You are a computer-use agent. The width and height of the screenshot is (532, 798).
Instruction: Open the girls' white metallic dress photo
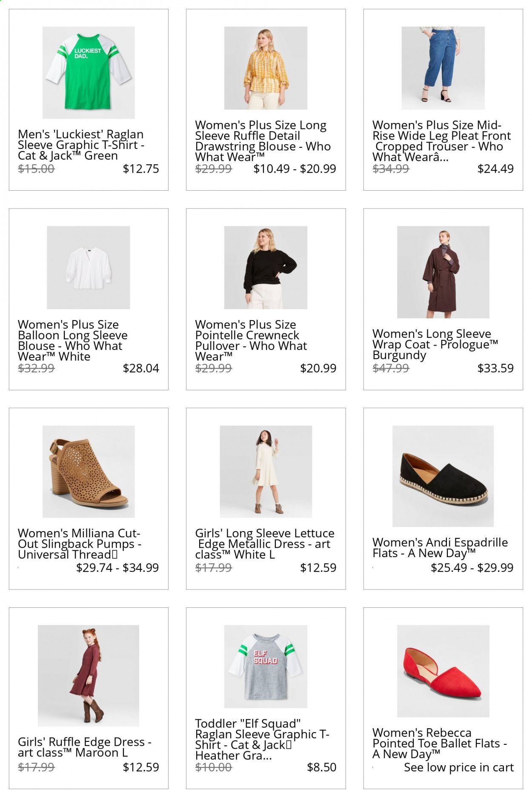tap(266, 472)
